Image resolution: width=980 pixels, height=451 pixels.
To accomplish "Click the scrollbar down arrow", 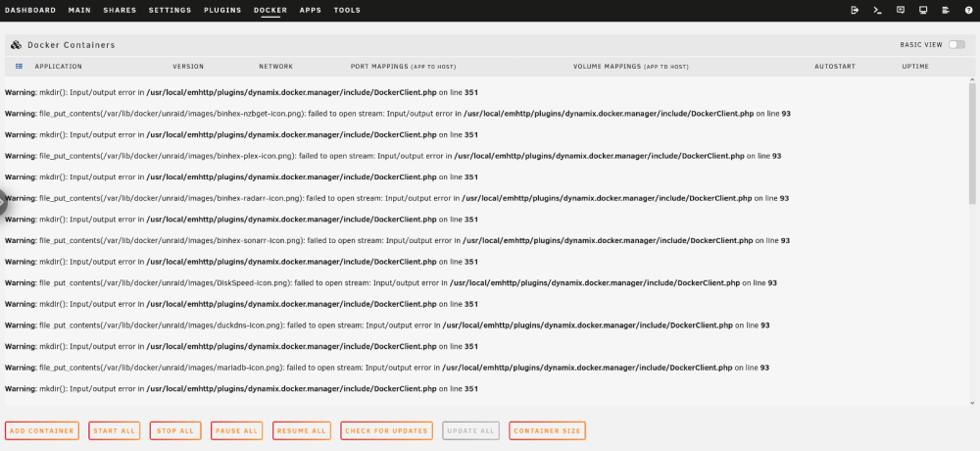I will click(972, 404).
